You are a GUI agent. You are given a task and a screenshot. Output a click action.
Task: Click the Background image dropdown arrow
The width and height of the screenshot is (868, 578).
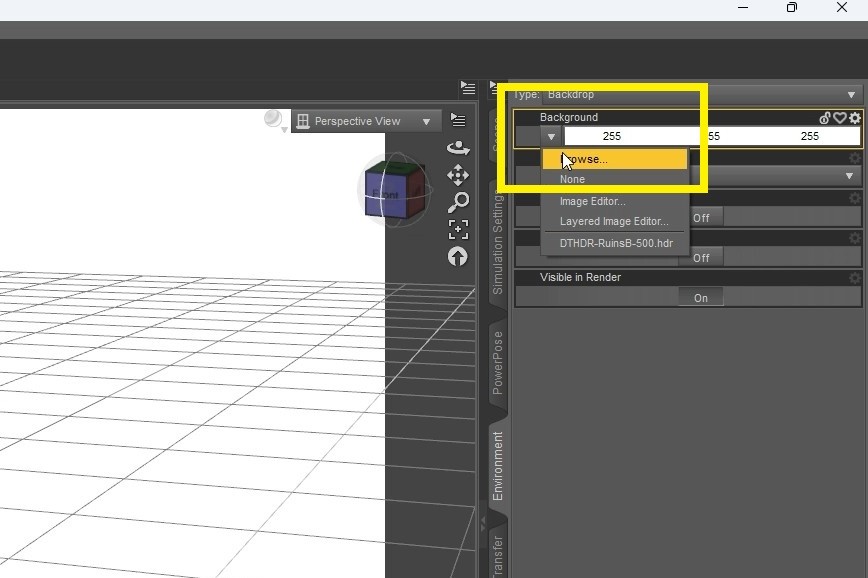point(551,136)
